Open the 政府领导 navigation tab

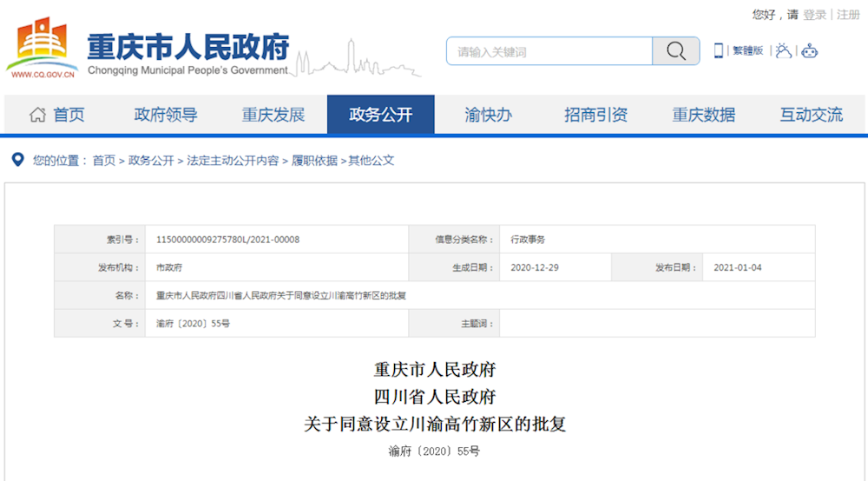pyautogui.click(x=166, y=115)
